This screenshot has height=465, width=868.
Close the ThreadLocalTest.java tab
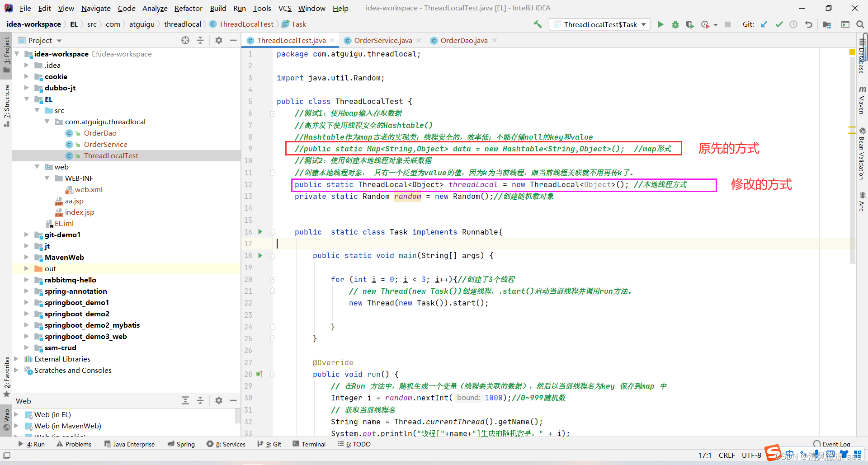click(x=333, y=40)
